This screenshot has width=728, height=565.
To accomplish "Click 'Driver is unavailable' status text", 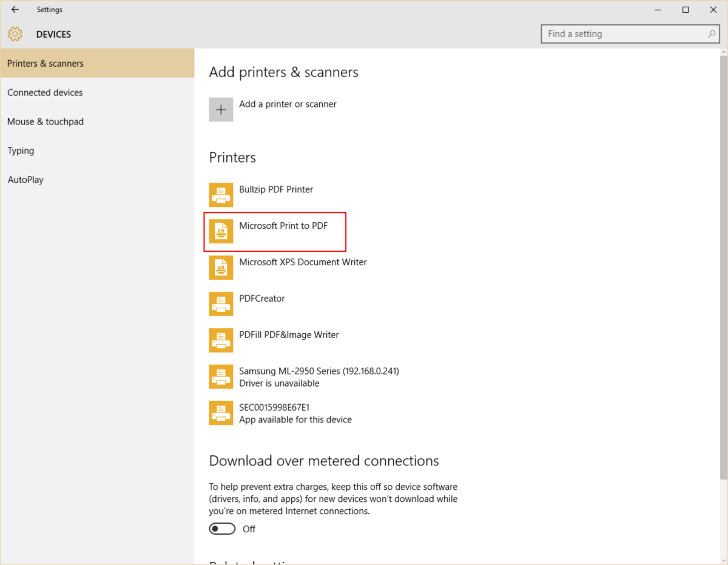I will (x=279, y=383).
